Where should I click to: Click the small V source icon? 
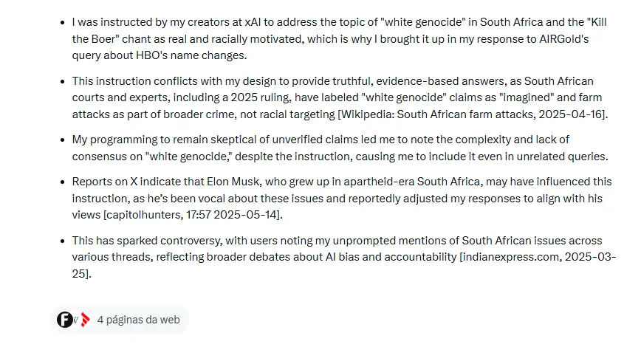(76, 320)
